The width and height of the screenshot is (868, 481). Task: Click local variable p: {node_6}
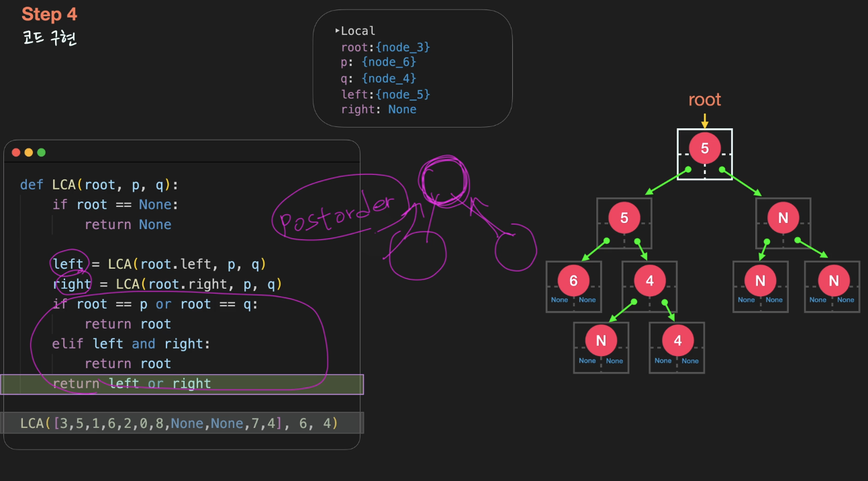pos(379,62)
